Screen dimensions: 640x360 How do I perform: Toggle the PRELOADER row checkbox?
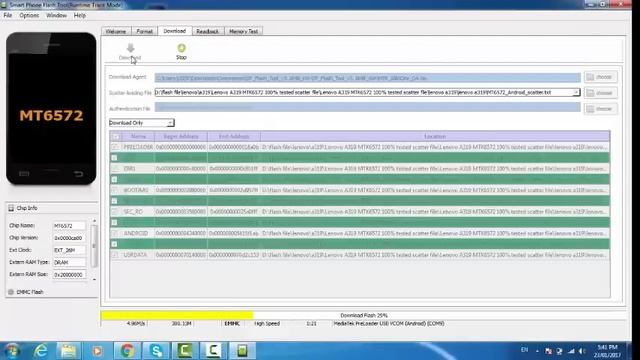pos(115,147)
